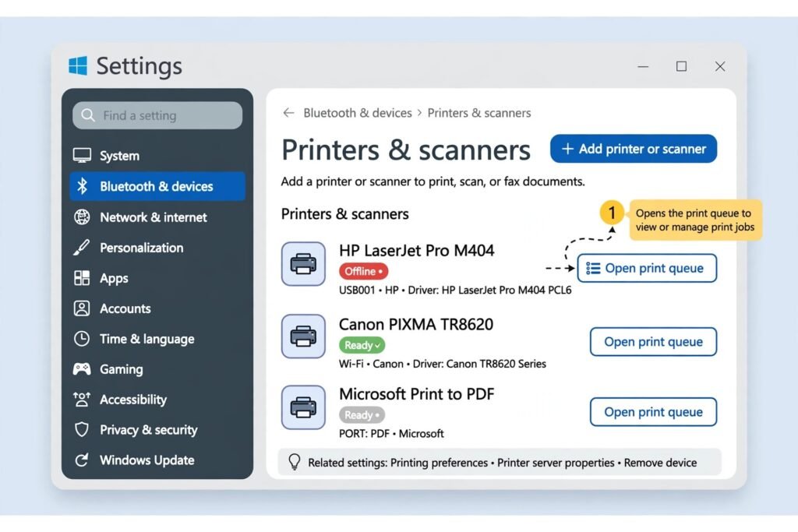Open print queue for Microsoft Print to PDF
This screenshot has width=798, height=532.
(654, 412)
